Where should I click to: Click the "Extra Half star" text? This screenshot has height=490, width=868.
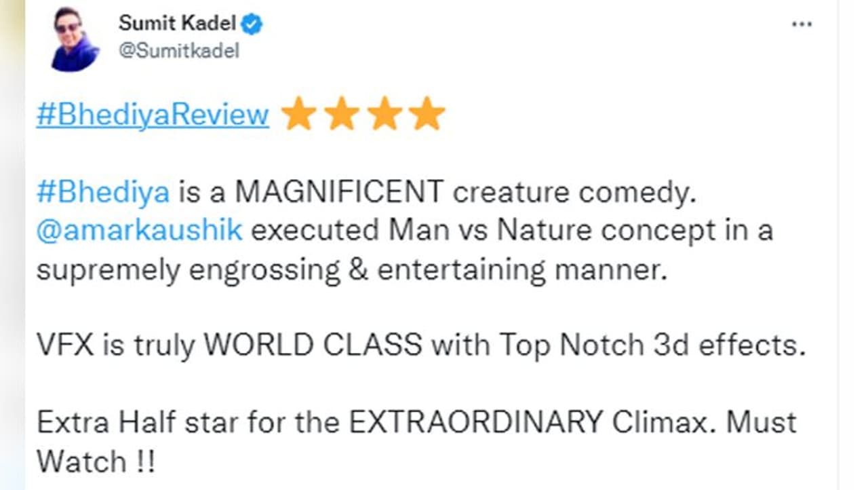pyautogui.click(x=138, y=423)
